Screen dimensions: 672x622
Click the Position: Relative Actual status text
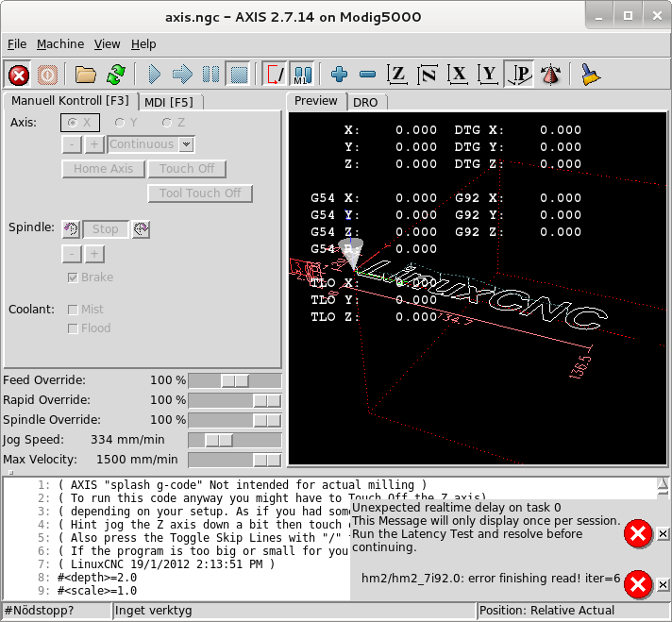[x=546, y=611]
